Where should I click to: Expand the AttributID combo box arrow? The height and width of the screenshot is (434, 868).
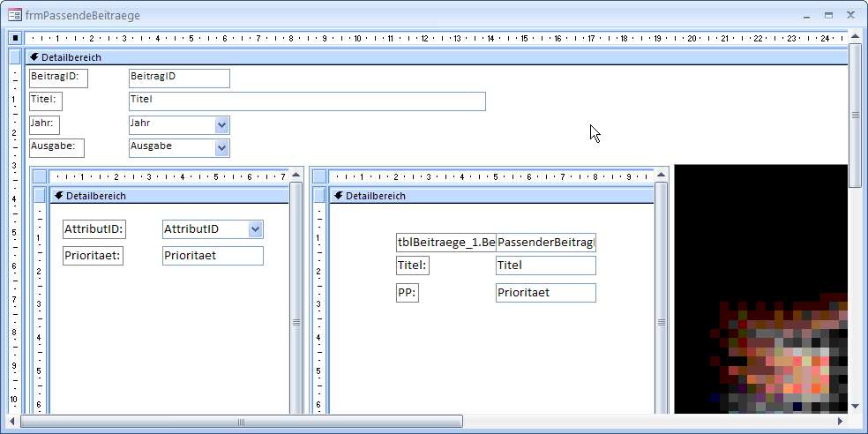[x=255, y=229]
